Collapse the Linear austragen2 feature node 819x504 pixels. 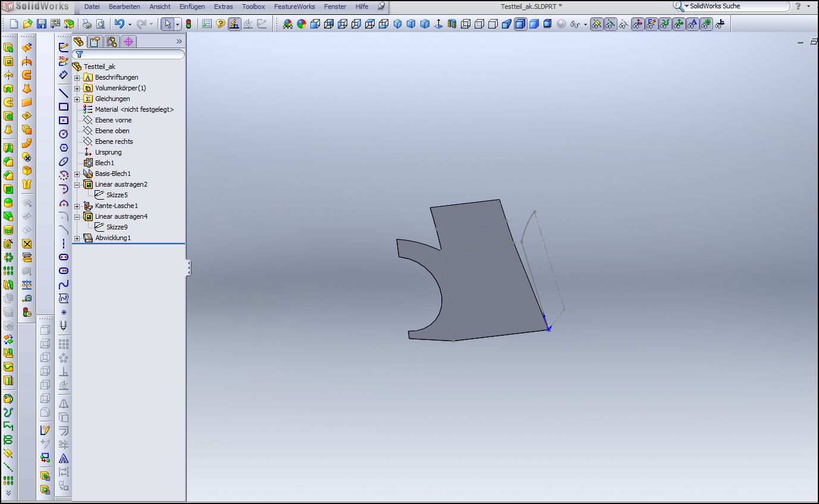pos(77,185)
